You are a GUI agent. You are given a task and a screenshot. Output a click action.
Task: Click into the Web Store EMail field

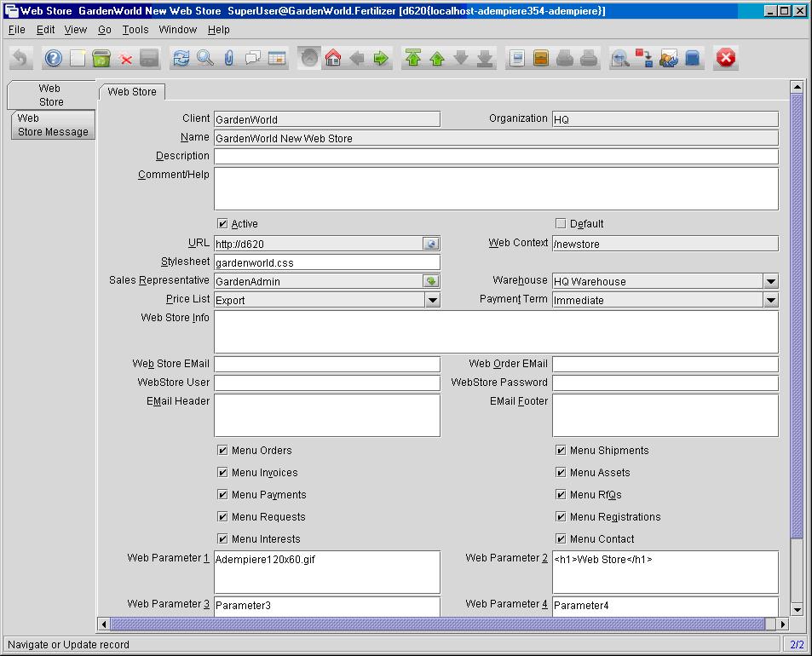[x=327, y=364]
